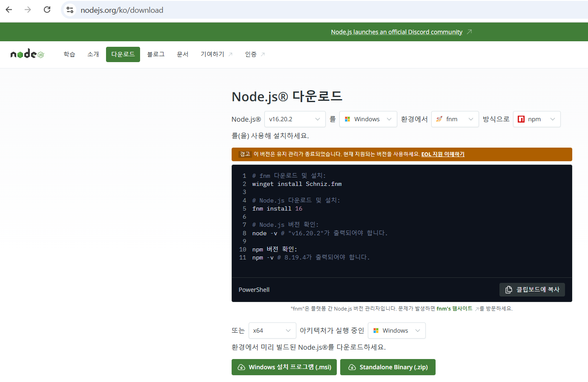Open the 인증 navigation link
The height and width of the screenshot is (382, 588).
[x=251, y=54]
